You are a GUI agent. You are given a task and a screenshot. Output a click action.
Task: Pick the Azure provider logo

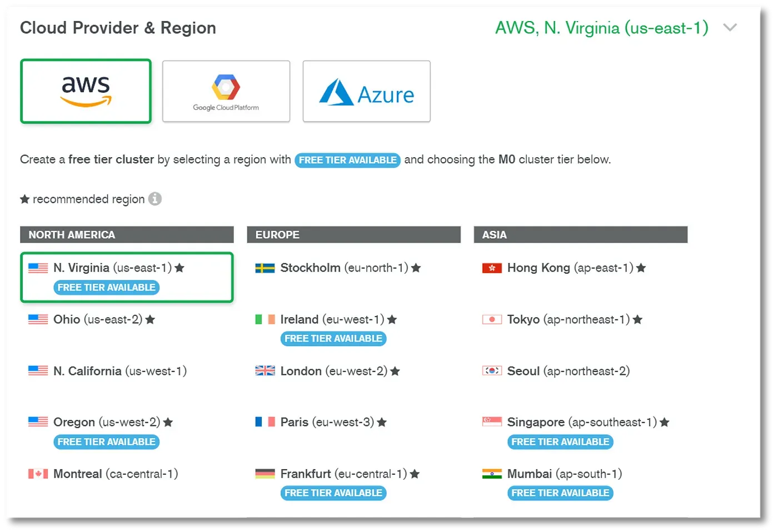point(367,91)
